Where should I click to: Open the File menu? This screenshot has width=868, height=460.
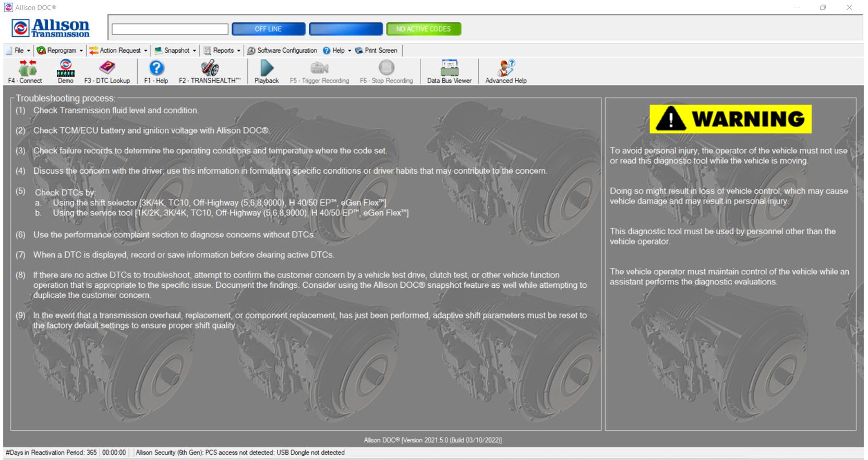pos(19,51)
